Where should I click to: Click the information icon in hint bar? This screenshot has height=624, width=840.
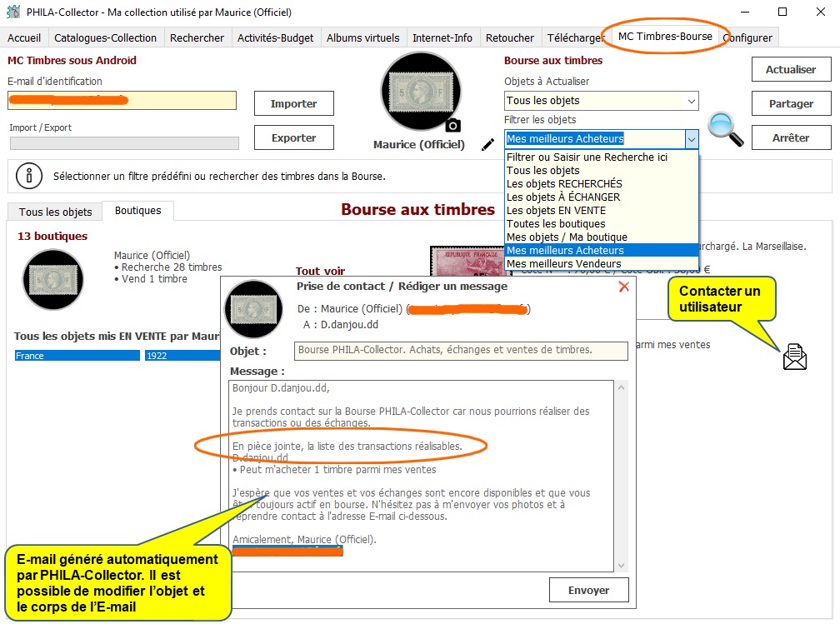coord(29,176)
